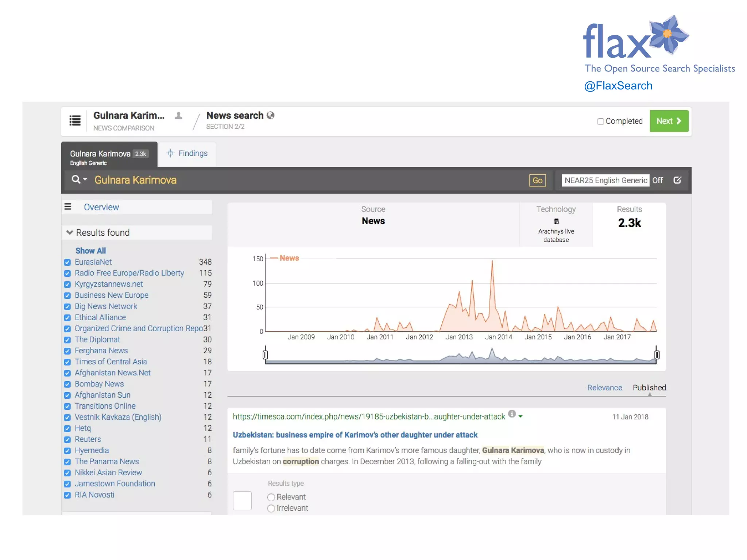Click the crosshair icon on Findings tab
747x560 pixels.
pos(170,153)
